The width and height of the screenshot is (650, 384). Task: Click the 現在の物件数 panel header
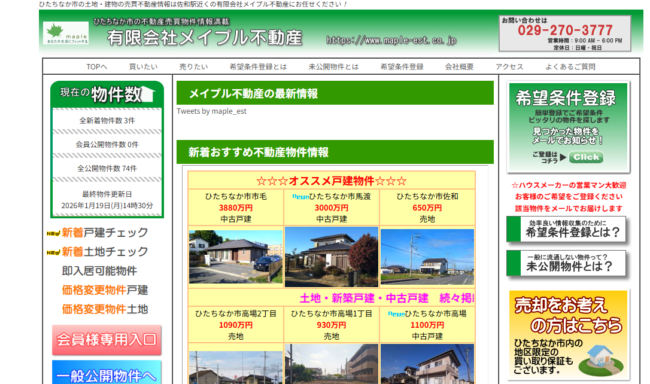point(107,95)
